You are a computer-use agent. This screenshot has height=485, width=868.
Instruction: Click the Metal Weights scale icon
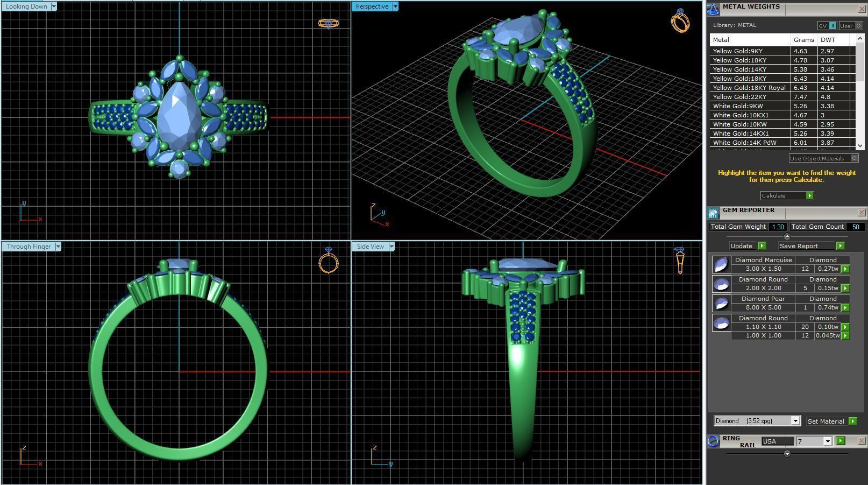[x=713, y=9]
